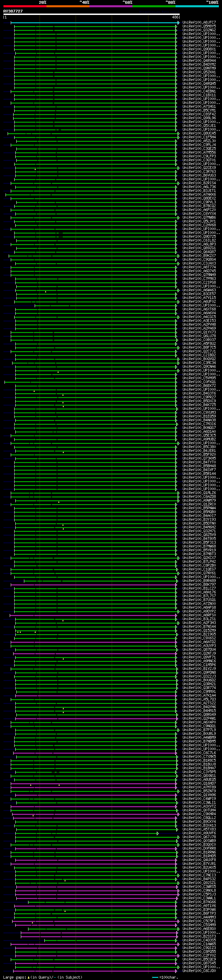Click the white query length bar

click(x=91, y=15)
